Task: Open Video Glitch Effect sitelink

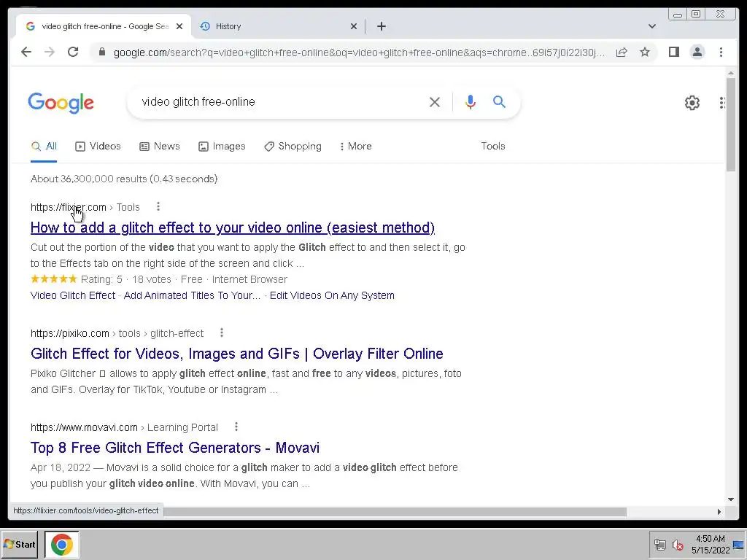Action: 73,295
